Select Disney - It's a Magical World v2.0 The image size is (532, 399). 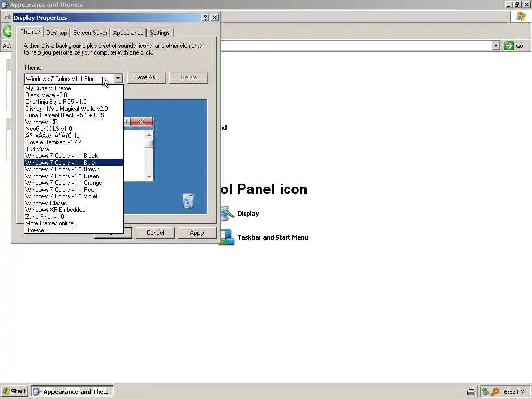click(x=74, y=109)
